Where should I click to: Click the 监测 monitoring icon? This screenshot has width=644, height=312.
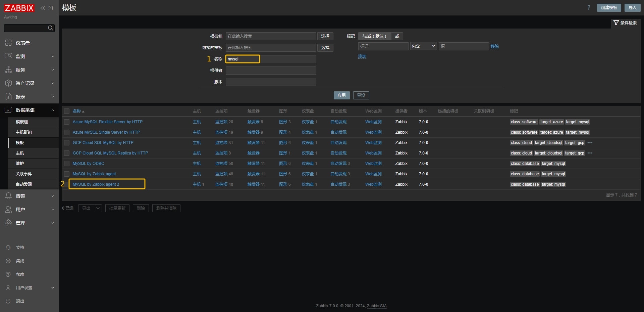(8, 56)
